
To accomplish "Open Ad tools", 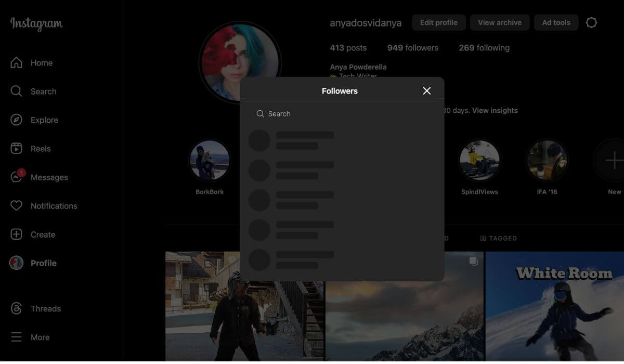I will pos(556,23).
